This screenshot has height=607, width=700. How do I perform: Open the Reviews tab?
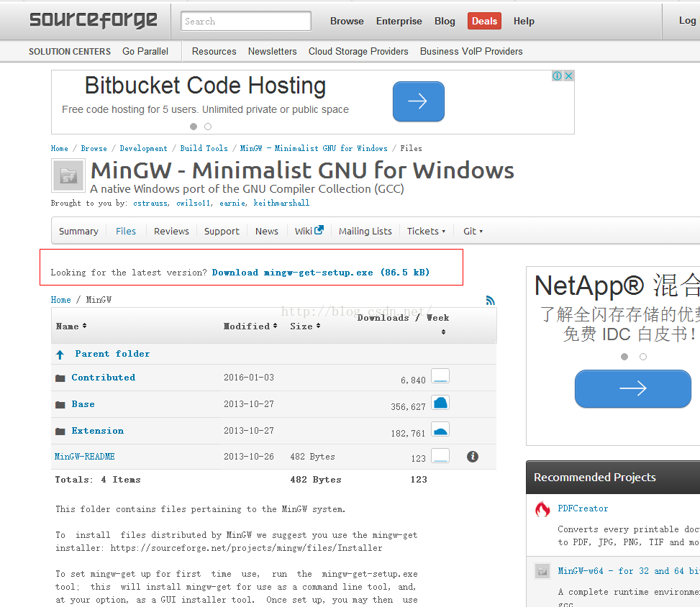tap(171, 231)
